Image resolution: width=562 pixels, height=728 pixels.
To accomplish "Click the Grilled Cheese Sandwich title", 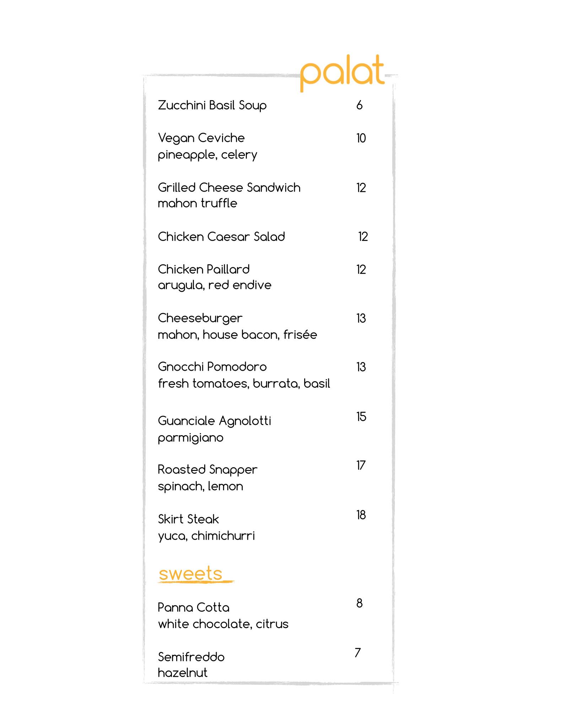I will pos(229,187).
